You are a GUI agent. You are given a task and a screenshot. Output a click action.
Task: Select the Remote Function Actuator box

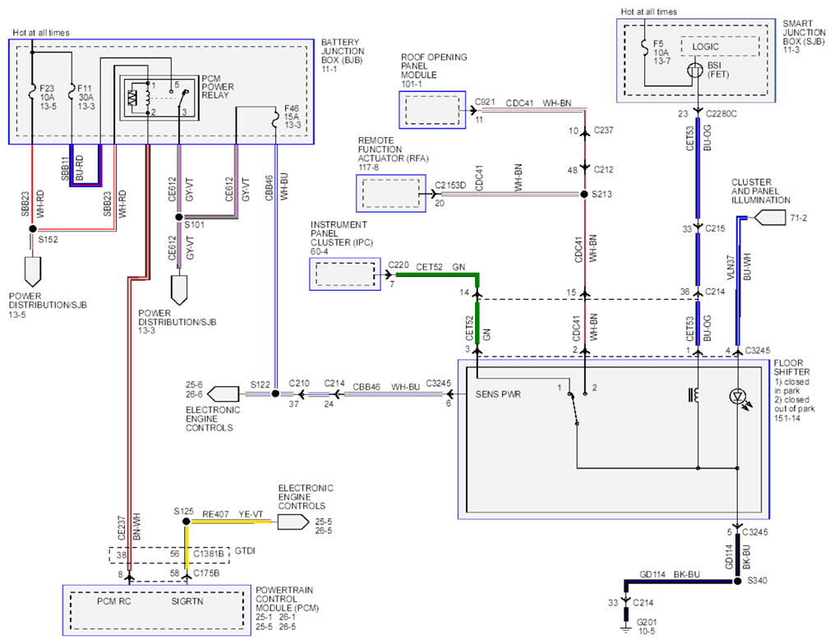click(x=391, y=194)
